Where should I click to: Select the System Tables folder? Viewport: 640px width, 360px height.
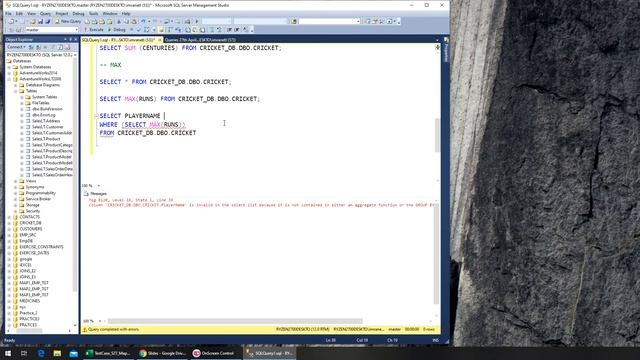(x=44, y=97)
